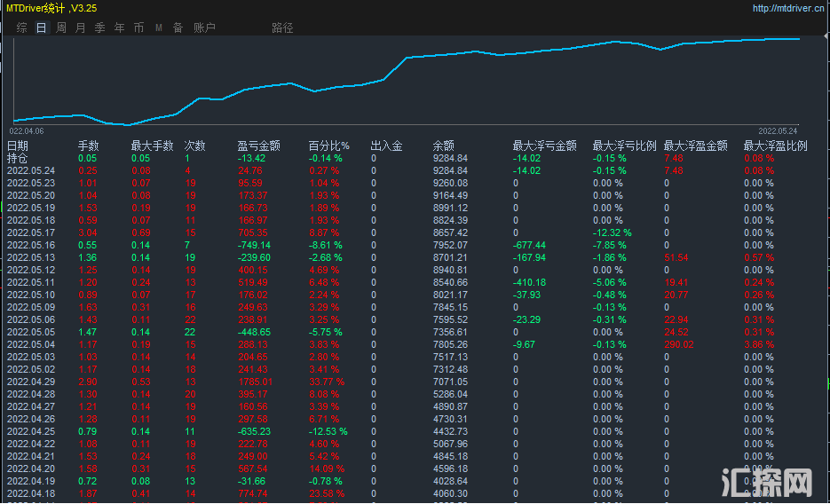The image size is (830, 504).
Task: Click the M tab icon
Action: point(159,28)
